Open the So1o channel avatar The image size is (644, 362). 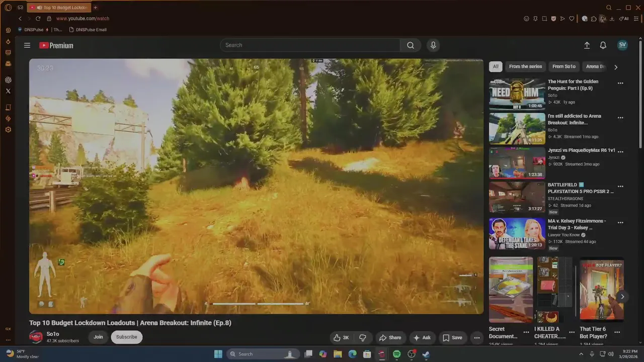click(x=36, y=337)
